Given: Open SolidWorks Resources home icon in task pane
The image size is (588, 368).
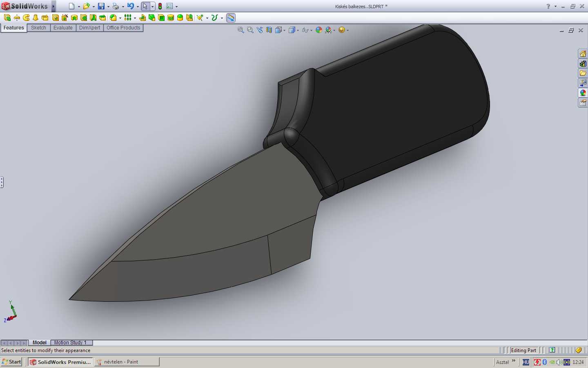Looking at the screenshot, I should 583,54.
